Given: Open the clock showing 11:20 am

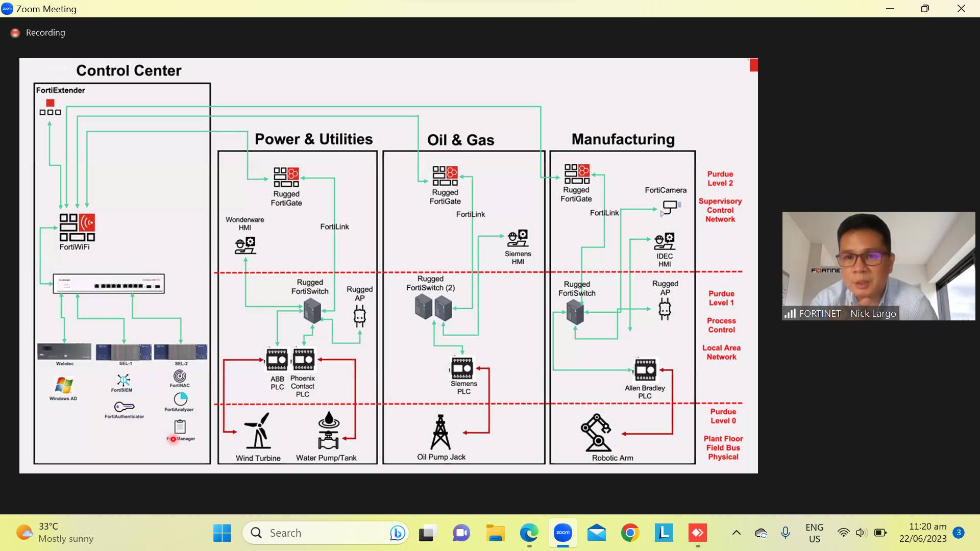Looking at the screenshot, I should coord(923,533).
